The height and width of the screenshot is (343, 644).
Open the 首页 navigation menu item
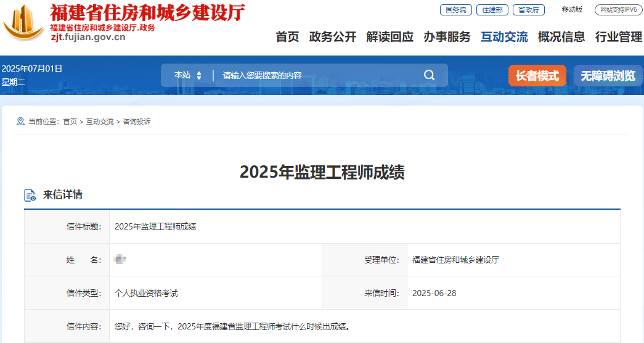[x=287, y=37]
